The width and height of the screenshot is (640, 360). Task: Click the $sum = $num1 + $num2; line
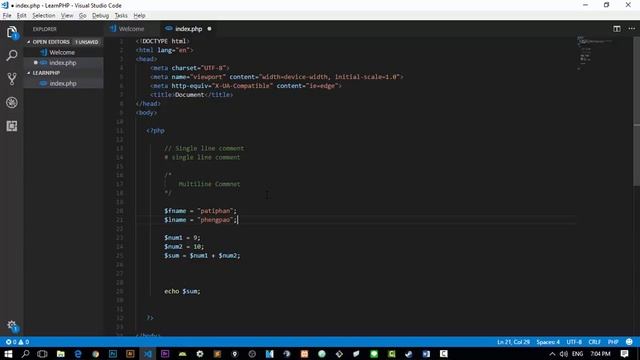click(x=202, y=256)
